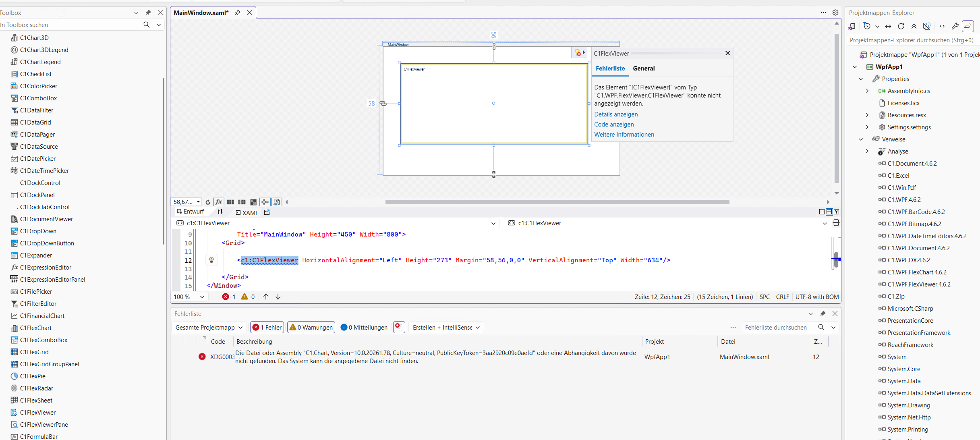Screen dimensions: 980x440
Task: Toggle the 1 Fehler error filter
Action: tap(267, 328)
